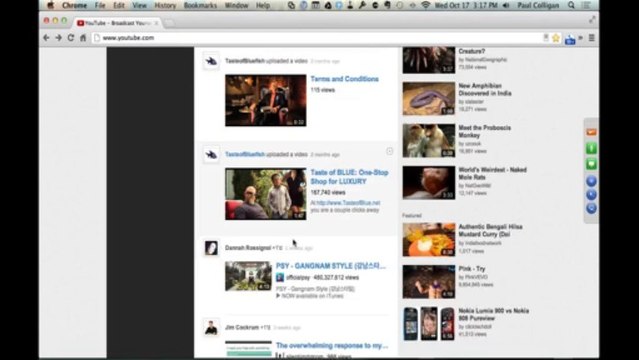Click the small page icon in the address bar
Viewport: 639px width, 360px height.
[97, 38]
